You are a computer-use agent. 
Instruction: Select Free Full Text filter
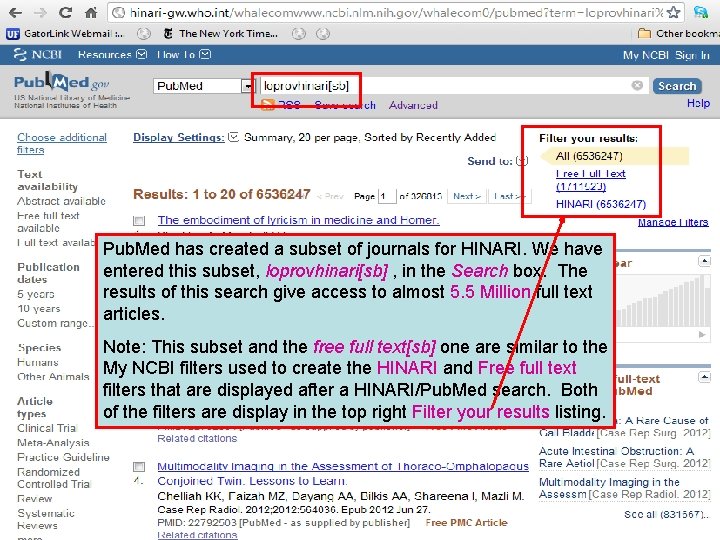point(591,180)
